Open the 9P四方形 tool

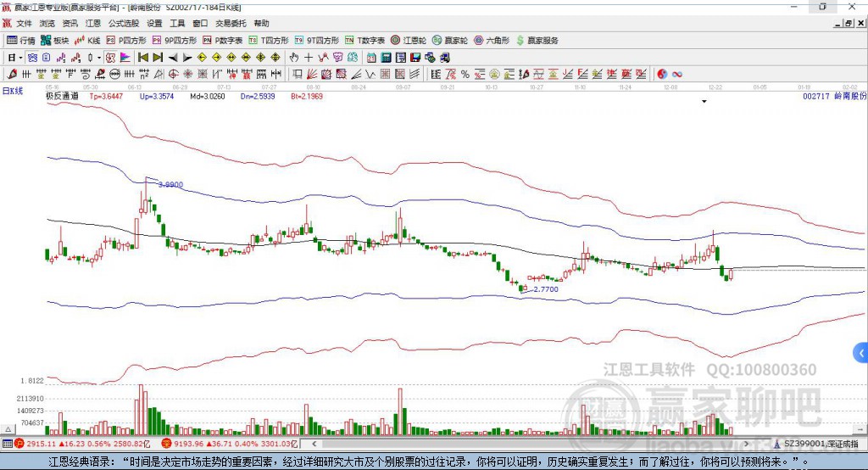point(175,41)
